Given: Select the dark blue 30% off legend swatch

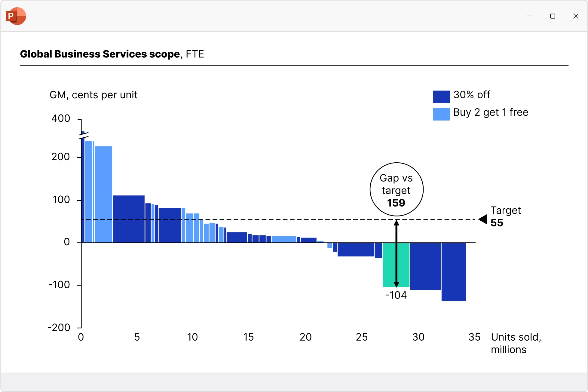Looking at the screenshot, I should pos(441,97).
